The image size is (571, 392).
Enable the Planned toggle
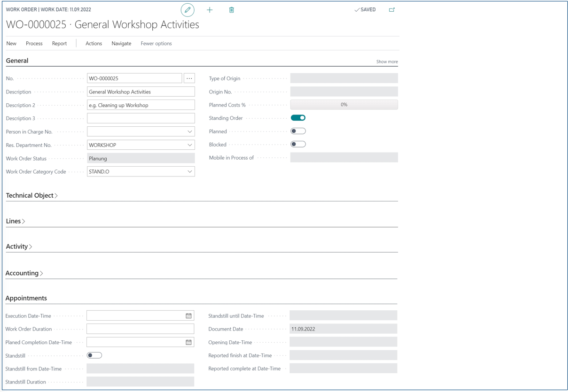pyautogui.click(x=298, y=131)
